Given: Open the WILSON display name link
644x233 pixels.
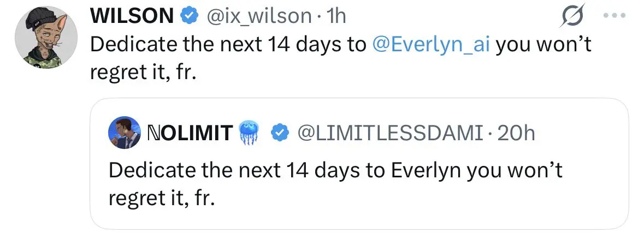Looking at the screenshot, I should click(x=132, y=16).
